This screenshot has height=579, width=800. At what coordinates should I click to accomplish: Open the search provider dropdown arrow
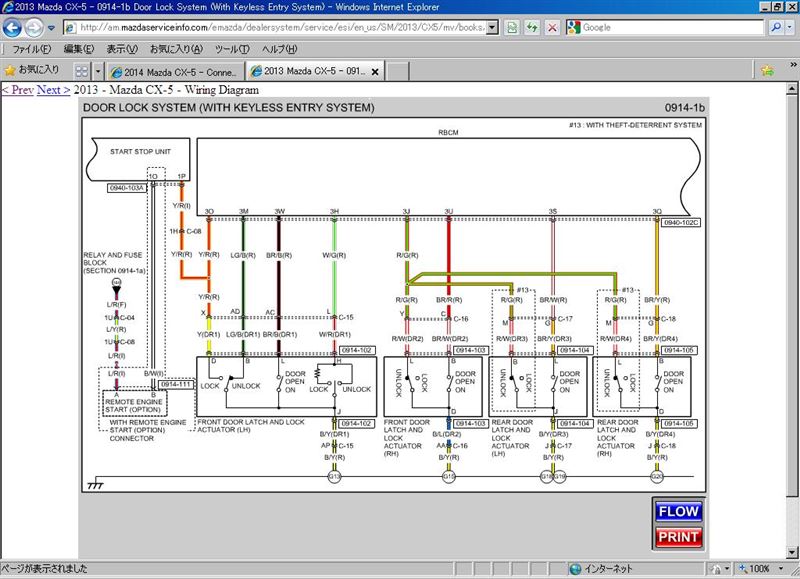click(x=790, y=28)
